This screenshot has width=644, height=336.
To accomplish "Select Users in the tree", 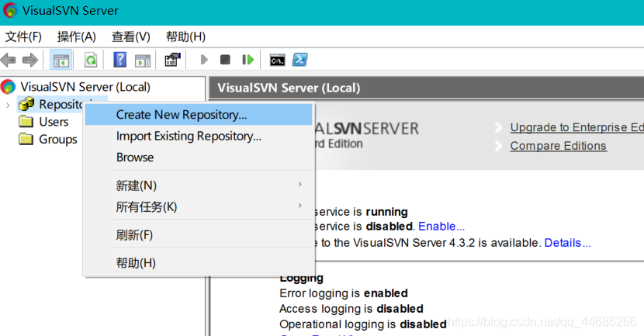I will tap(54, 122).
